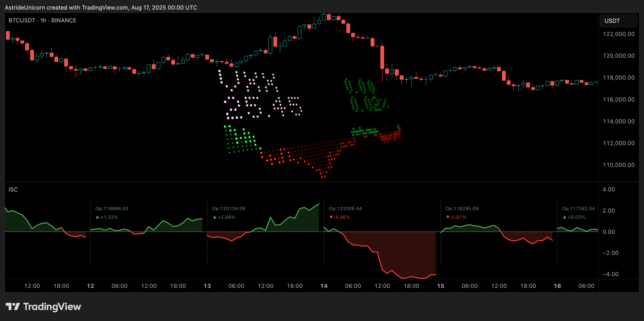644x321 pixels.
Task: Click the header caption with AstrideUnicorn
Action: pyautogui.click(x=101, y=7)
